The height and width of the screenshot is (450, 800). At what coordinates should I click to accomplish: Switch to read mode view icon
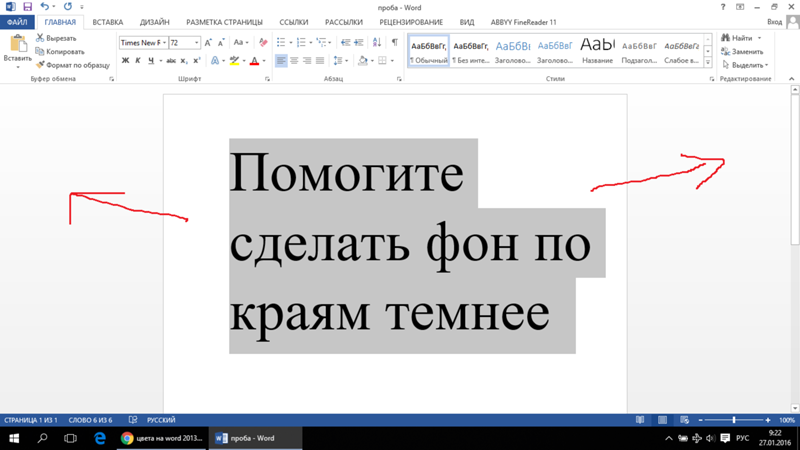[640, 420]
